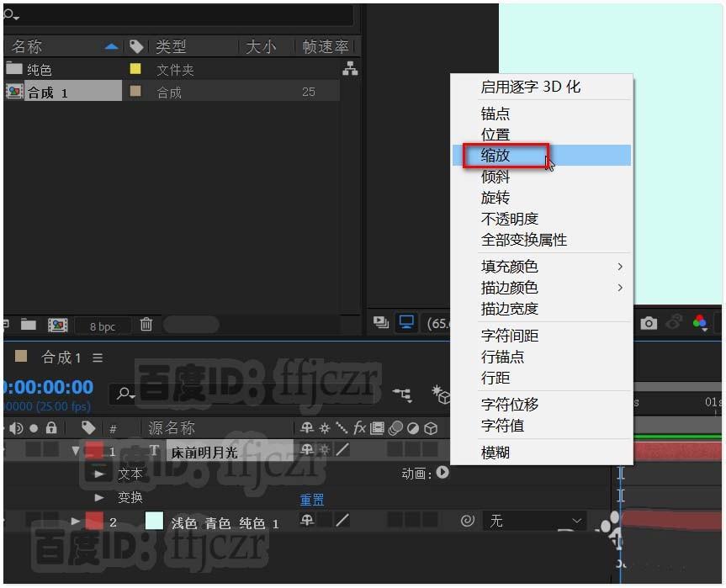Expand the 文本 property group

(101, 474)
